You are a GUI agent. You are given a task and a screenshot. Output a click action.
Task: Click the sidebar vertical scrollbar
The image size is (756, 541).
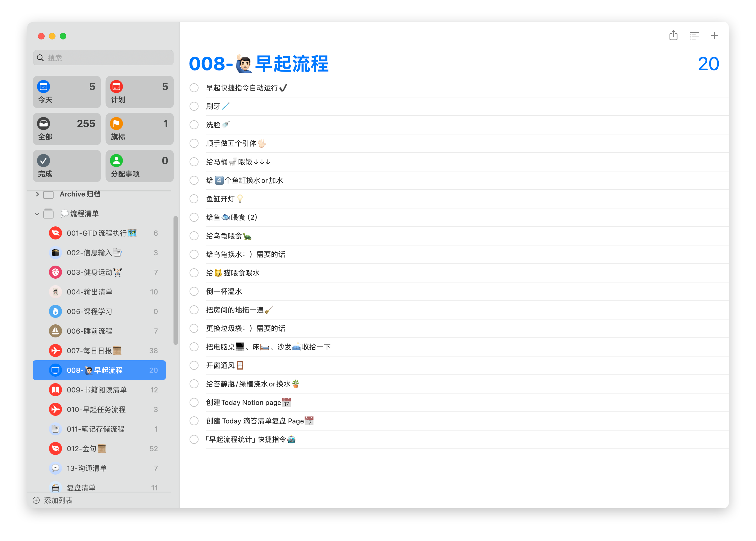175,281
